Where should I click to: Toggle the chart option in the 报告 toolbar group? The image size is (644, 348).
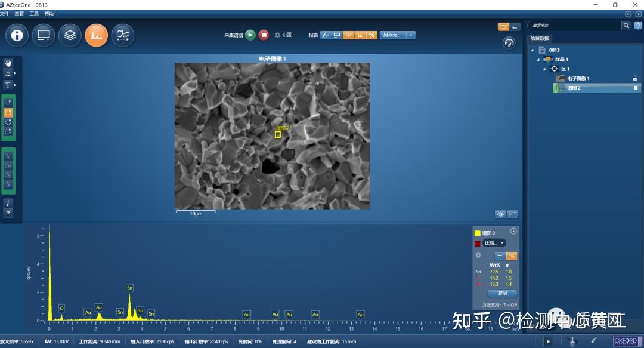(x=359, y=35)
